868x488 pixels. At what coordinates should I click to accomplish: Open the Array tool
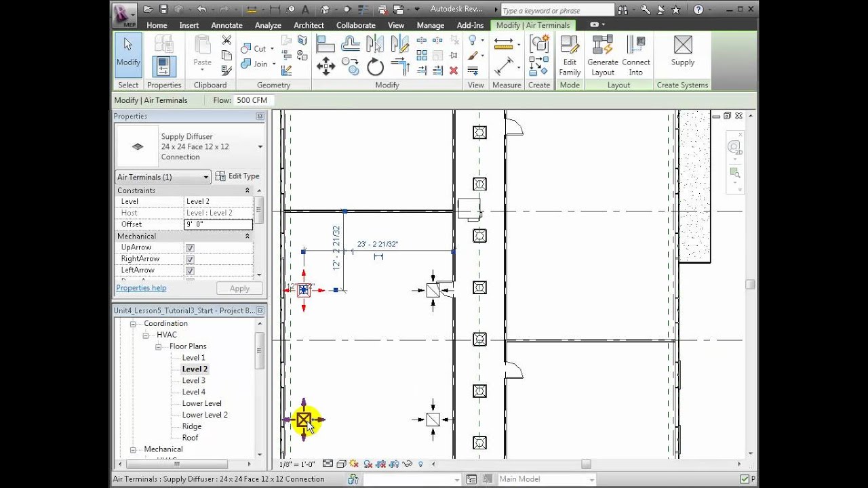[422, 56]
